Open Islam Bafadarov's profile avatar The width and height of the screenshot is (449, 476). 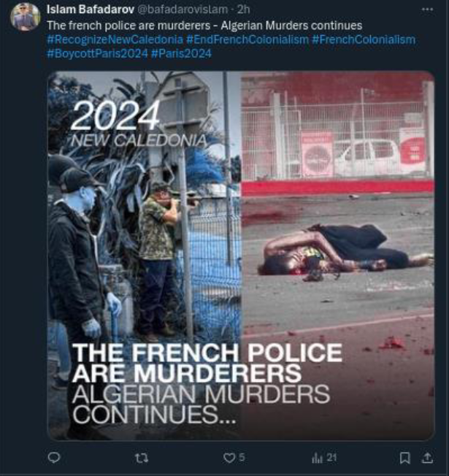point(25,16)
